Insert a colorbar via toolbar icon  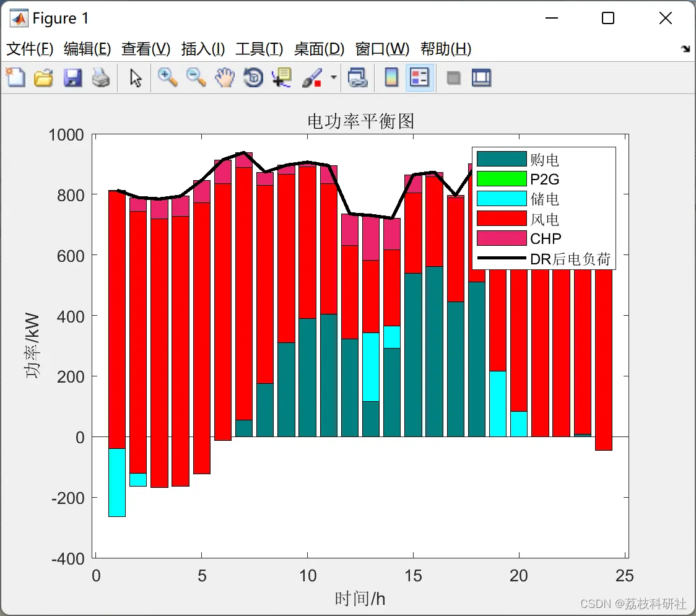(x=391, y=77)
